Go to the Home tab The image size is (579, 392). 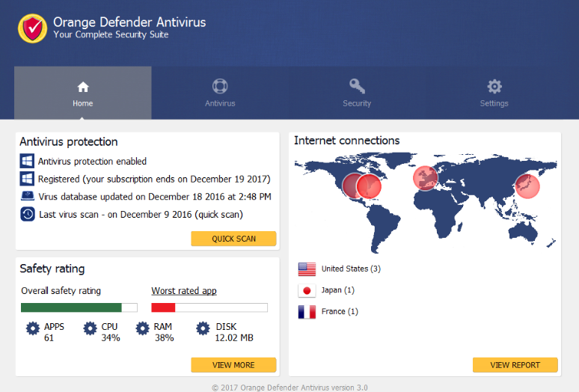point(83,93)
